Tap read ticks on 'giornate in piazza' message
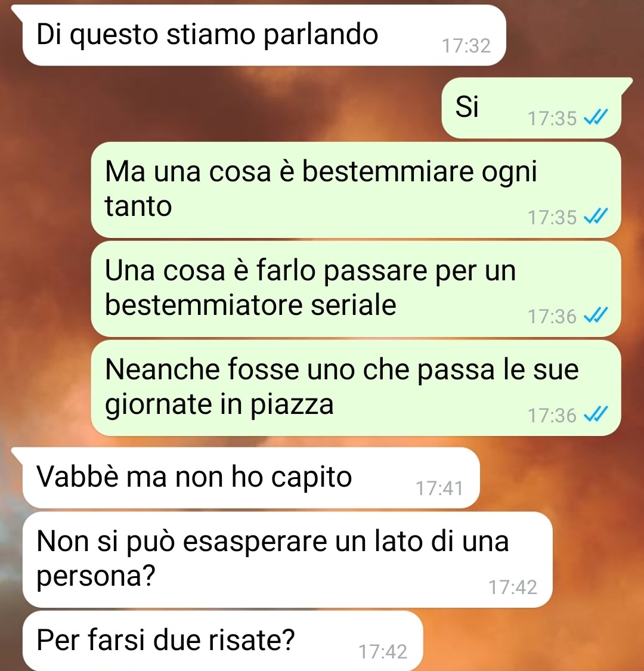644x671 pixels. click(596, 415)
